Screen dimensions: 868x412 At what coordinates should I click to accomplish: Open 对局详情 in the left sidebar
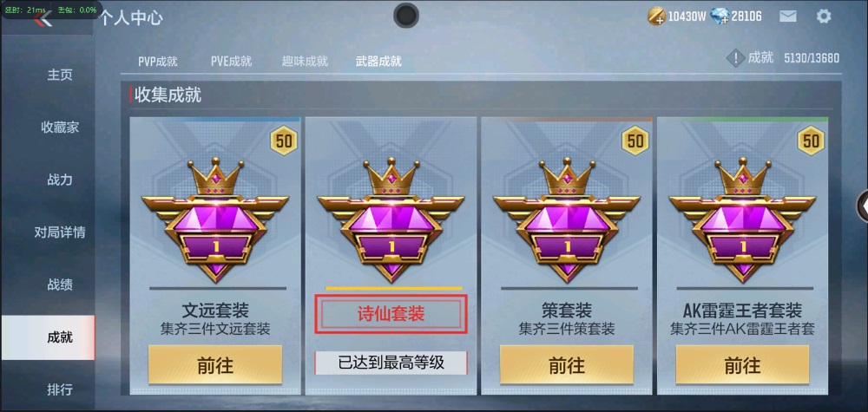click(60, 232)
